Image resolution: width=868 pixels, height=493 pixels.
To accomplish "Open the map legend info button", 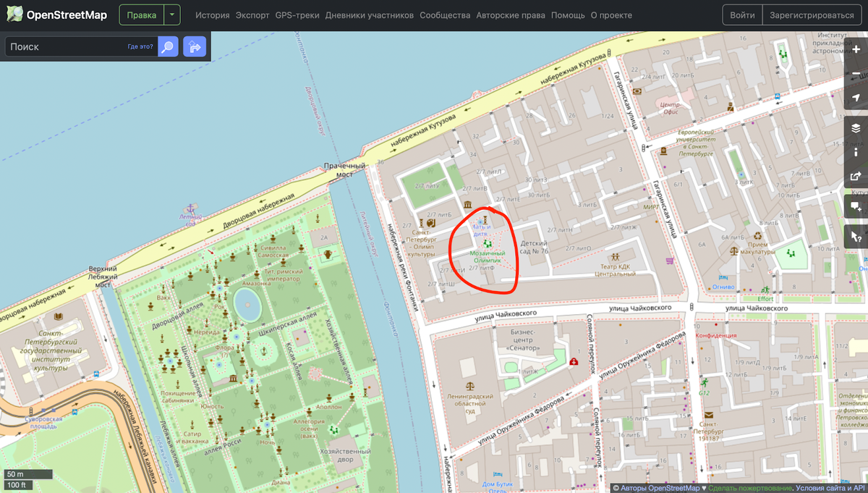I will point(856,152).
